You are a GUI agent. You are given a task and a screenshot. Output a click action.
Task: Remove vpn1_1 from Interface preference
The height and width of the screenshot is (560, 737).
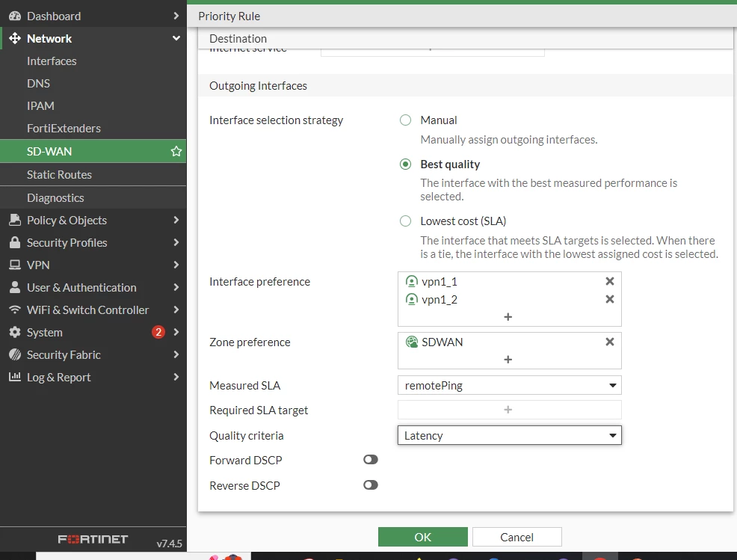coord(610,281)
